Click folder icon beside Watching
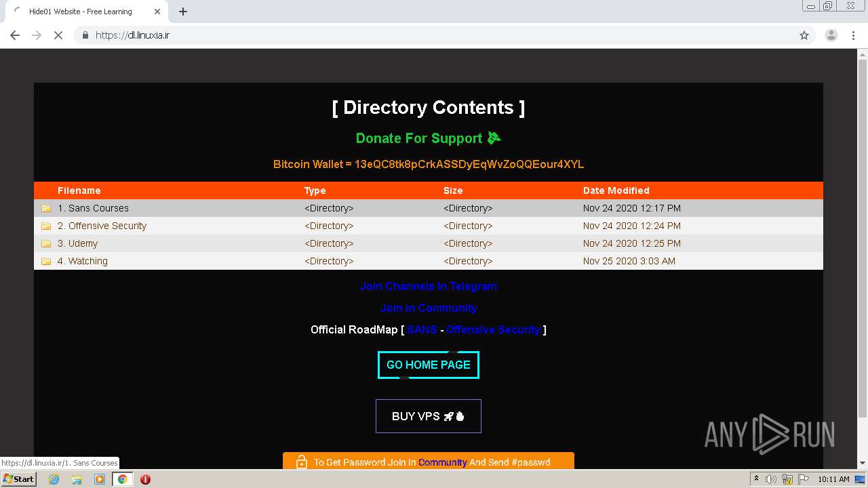Viewport: 868px width, 488px height. 46,261
